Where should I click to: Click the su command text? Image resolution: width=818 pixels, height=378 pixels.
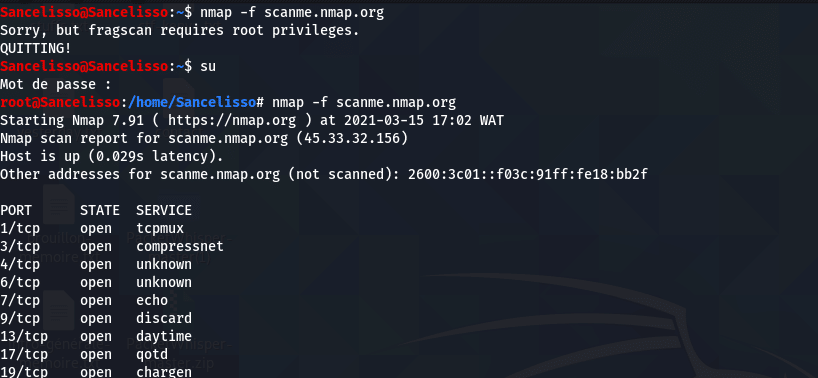[208, 67]
